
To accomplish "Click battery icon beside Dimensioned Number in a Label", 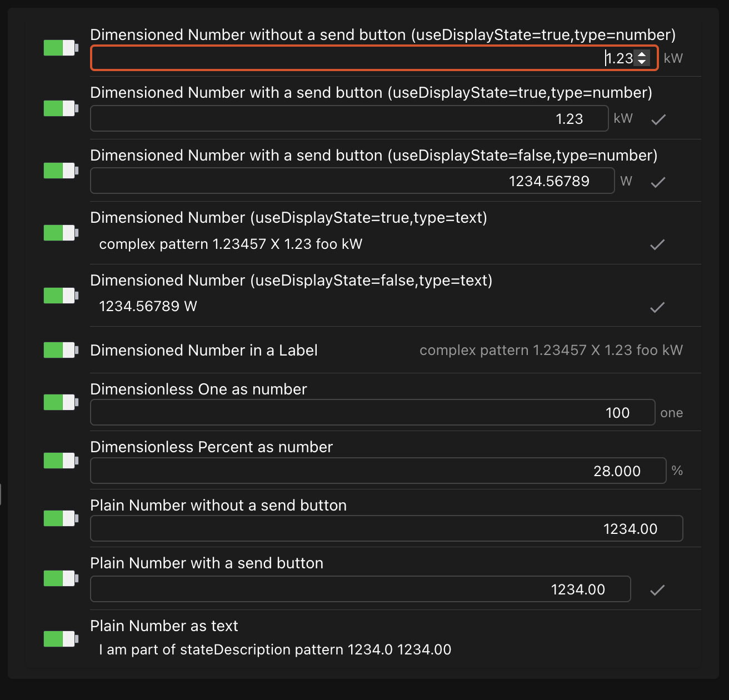I will (61, 350).
